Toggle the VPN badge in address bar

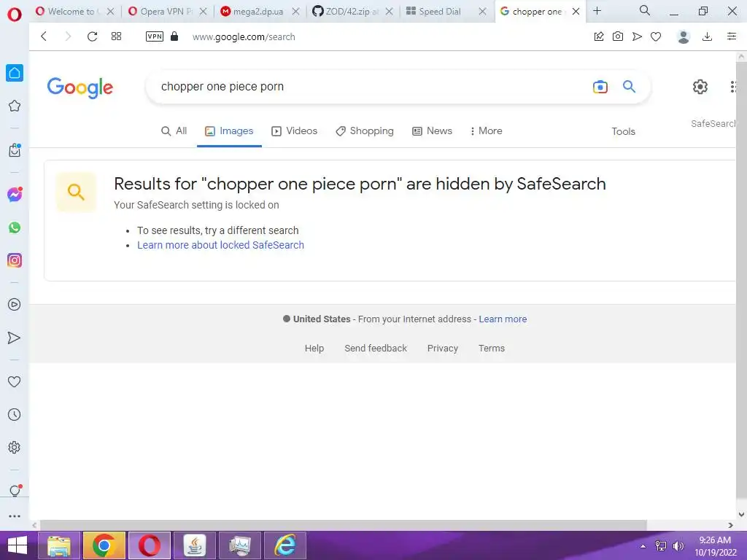point(155,36)
